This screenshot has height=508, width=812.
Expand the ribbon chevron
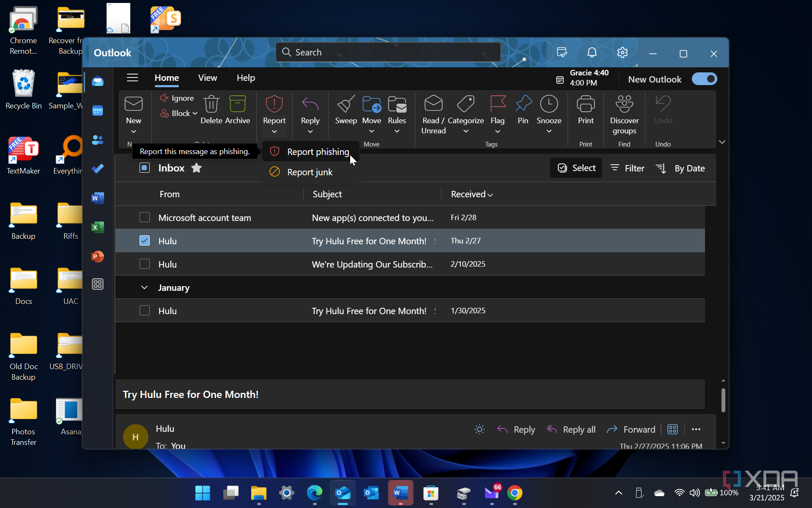pyautogui.click(x=722, y=142)
